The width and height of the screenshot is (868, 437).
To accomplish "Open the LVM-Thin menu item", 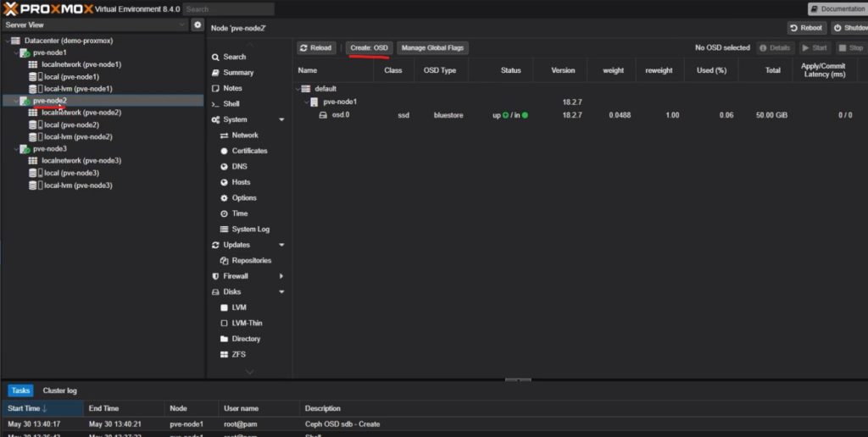I will pos(247,323).
